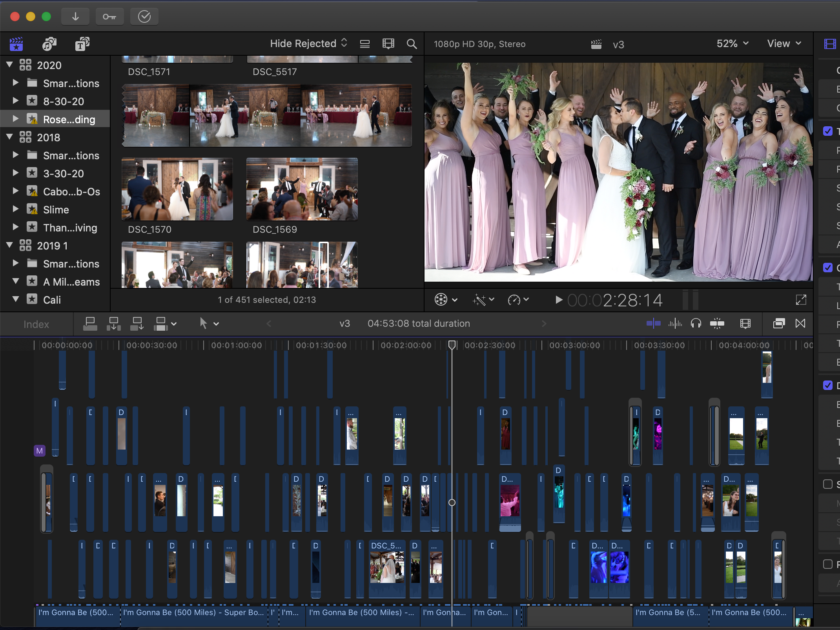Image resolution: width=840 pixels, height=630 pixels.
Task: Open clip appearance filmstrip options in browser
Action: 388,44
